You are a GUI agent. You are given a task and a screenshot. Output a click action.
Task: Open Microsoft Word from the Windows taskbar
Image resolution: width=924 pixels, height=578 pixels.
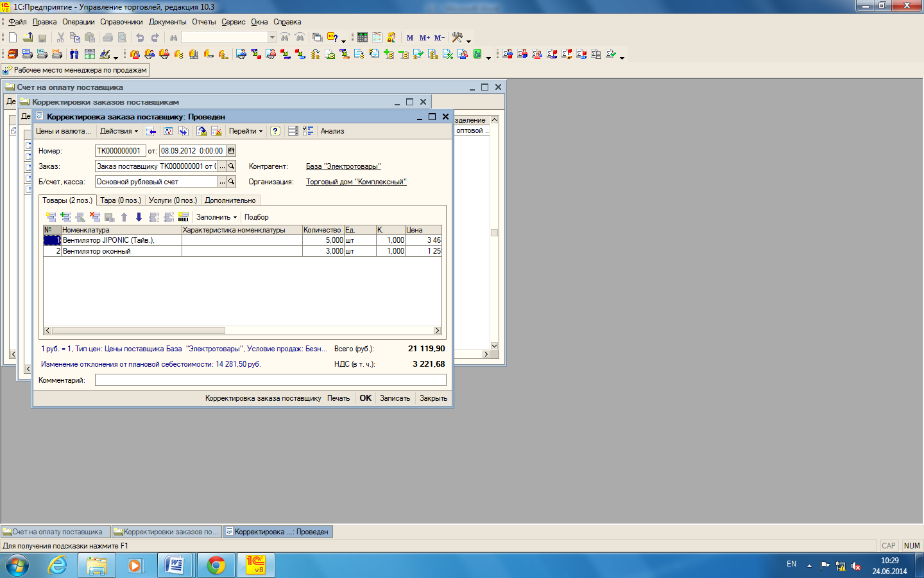[175, 565]
